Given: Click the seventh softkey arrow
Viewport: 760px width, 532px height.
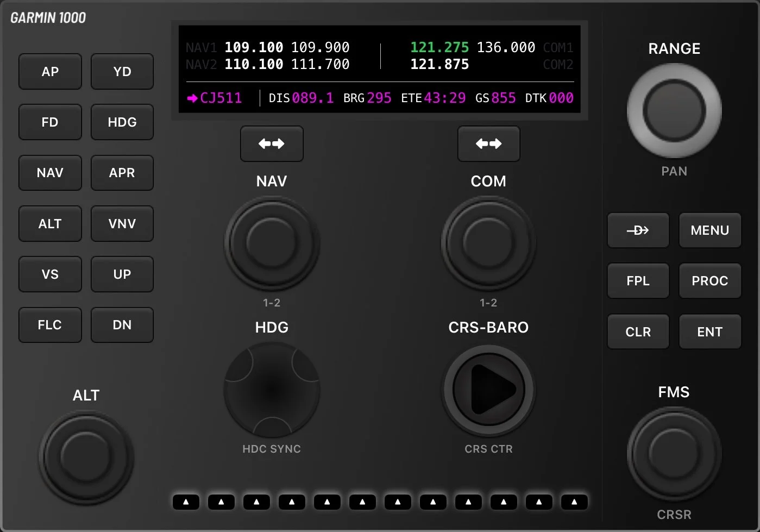Looking at the screenshot, I should (x=398, y=502).
